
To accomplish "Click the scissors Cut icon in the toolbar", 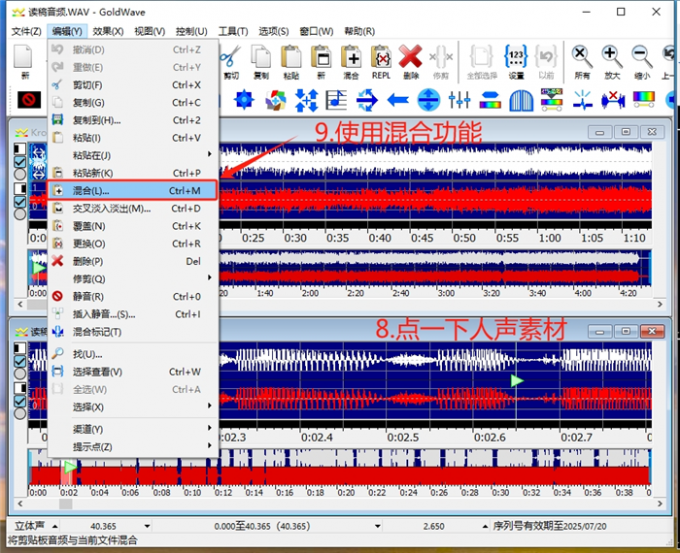I will (231, 56).
